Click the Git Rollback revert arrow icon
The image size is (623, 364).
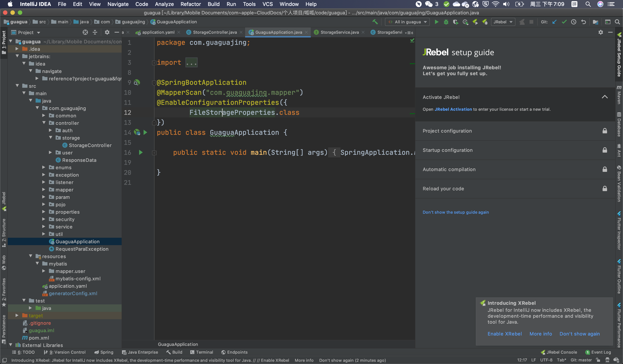coord(584,22)
